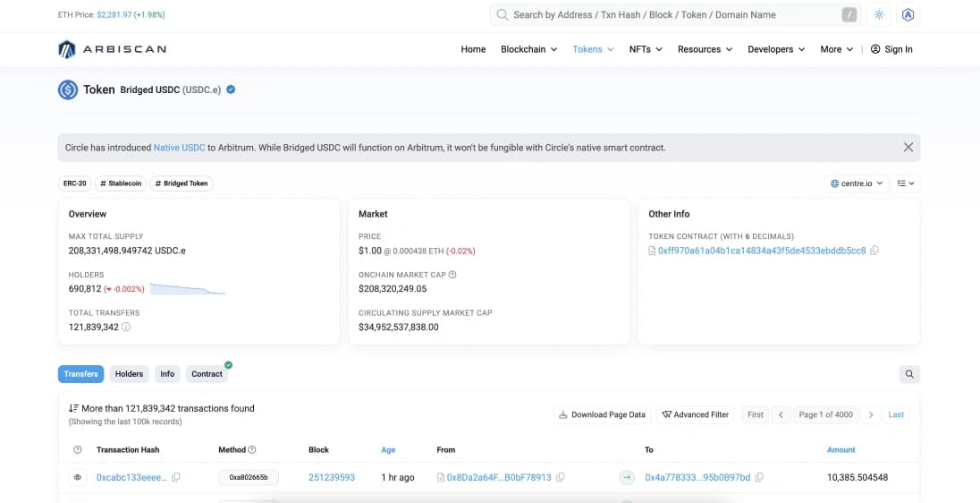Click Download Page Data button
This screenshot has width=980, height=503.
tap(602, 414)
